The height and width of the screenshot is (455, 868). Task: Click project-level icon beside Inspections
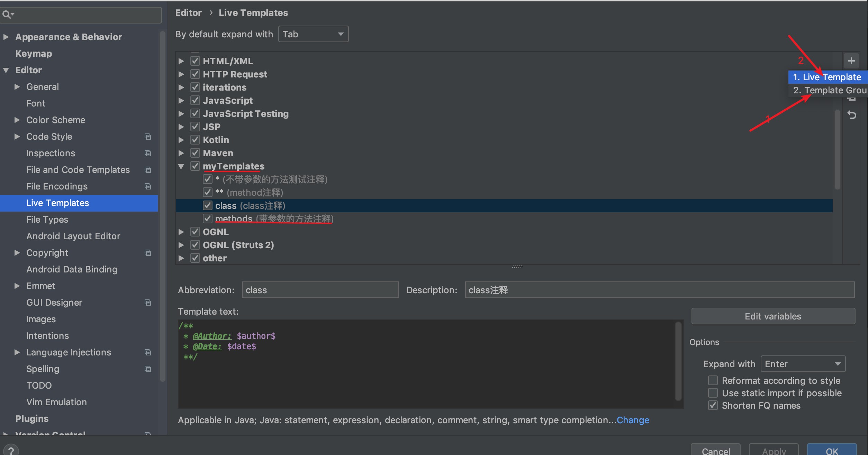click(x=148, y=153)
